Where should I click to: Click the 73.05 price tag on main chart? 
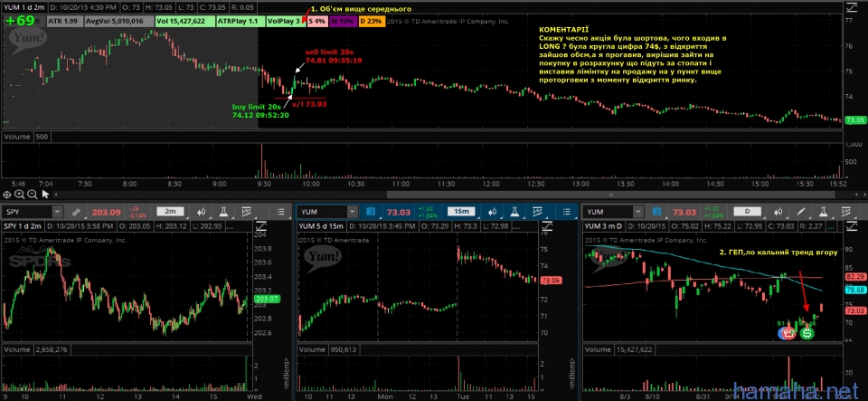pos(855,120)
